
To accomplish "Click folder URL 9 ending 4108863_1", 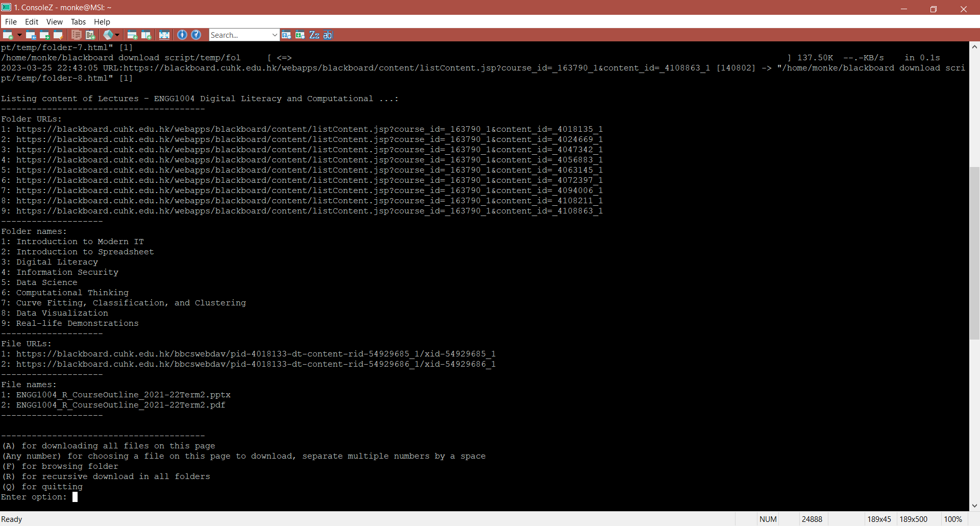I will point(309,211).
